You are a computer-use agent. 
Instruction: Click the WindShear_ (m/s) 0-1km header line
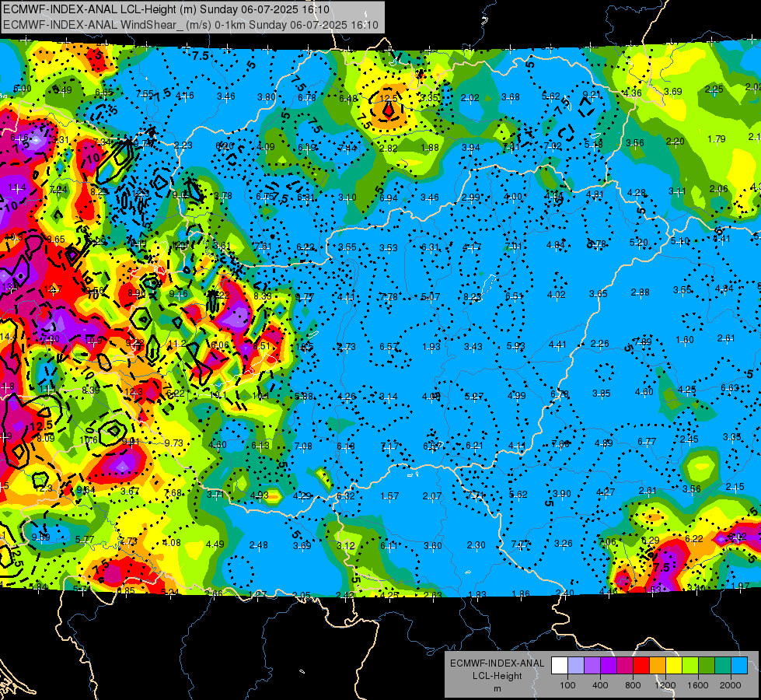190,25
